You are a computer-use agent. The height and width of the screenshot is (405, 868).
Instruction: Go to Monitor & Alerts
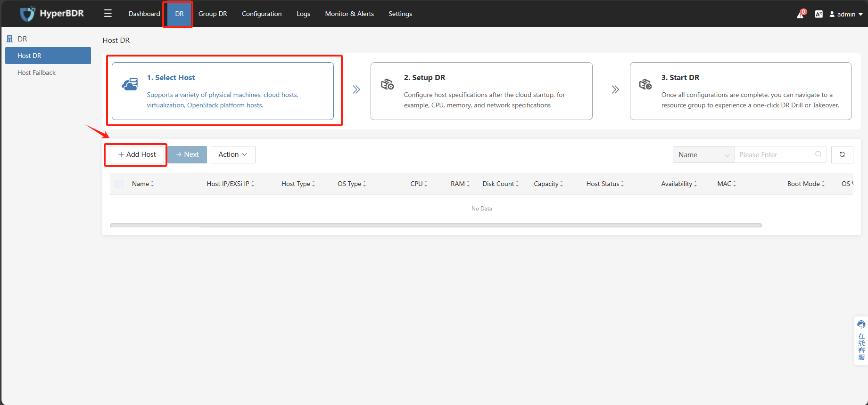[349, 14]
